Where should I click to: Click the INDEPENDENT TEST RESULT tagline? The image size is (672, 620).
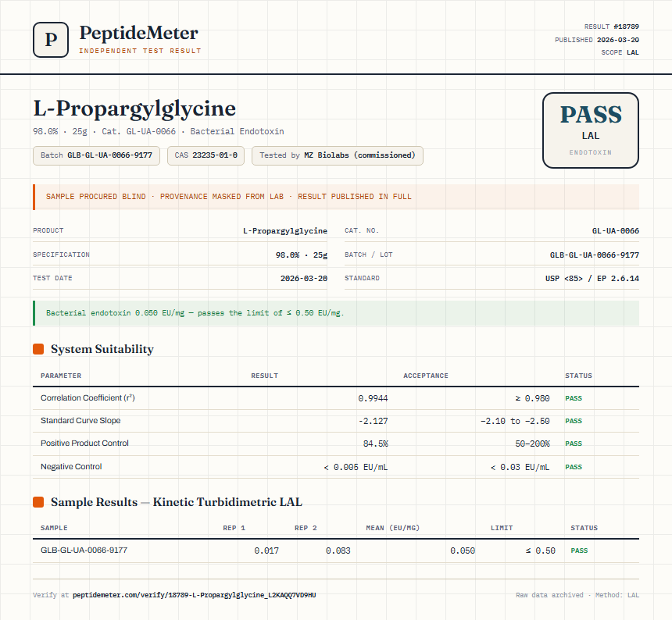pyautogui.click(x=140, y=51)
